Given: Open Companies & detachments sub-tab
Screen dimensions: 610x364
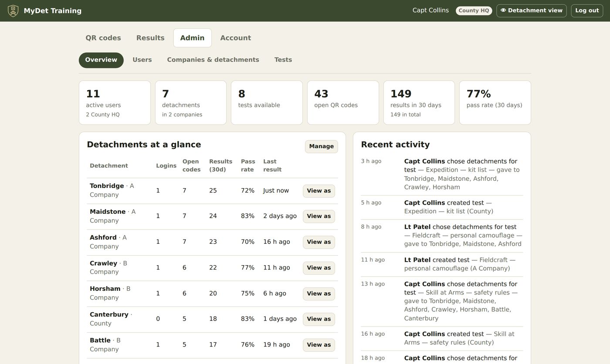Looking at the screenshot, I should click(x=213, y=60).
